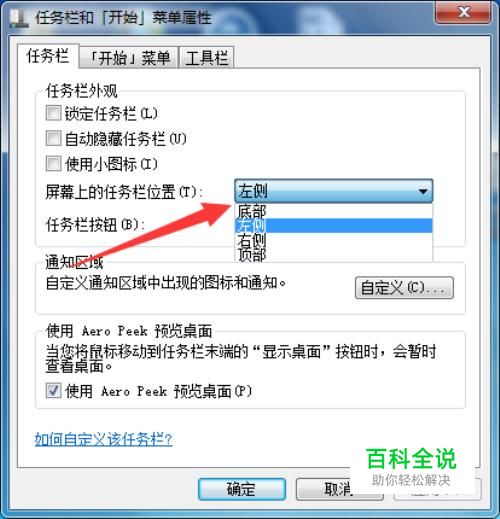Screen dimensions: 500x519
Task: Click the taskbar position dropdown arrow
Action: (423, 191)
